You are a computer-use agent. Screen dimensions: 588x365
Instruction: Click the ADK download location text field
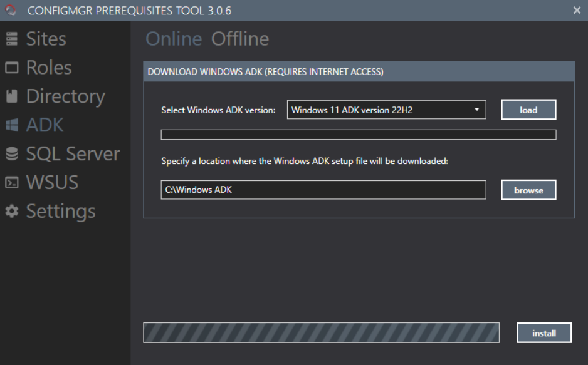tap(323, 190)
